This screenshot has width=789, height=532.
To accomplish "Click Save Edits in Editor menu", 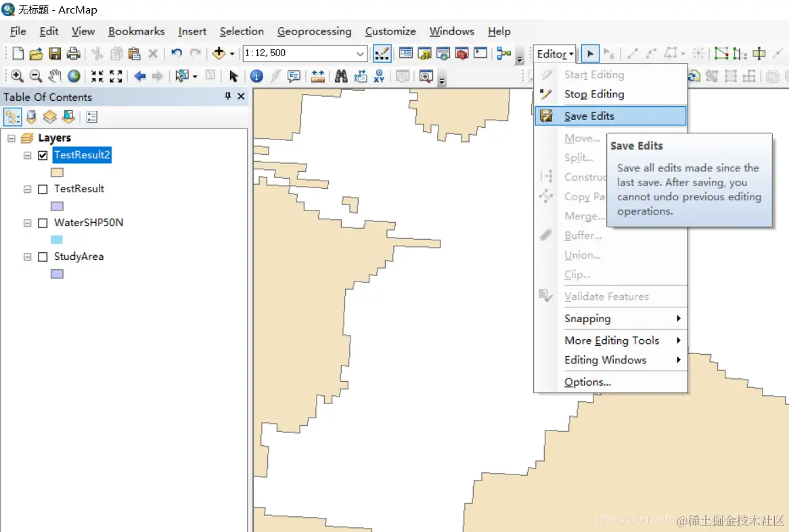I will (611, 116).
